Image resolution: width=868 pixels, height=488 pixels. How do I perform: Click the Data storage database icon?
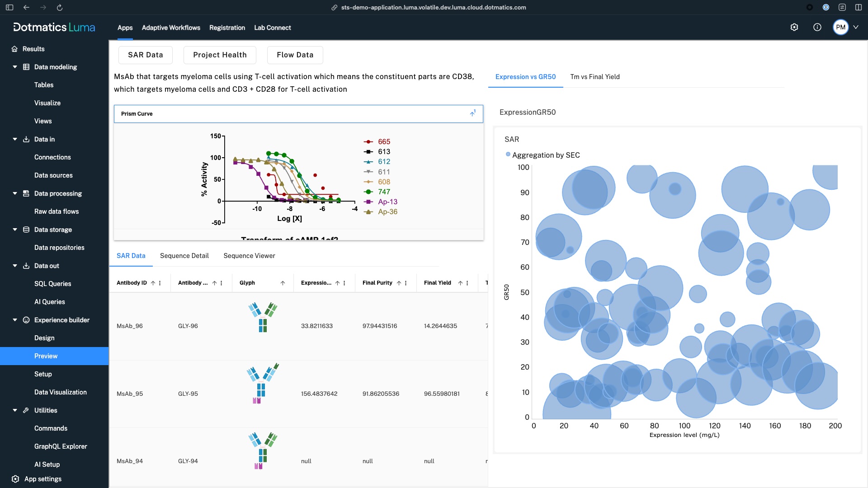point(26,230)
